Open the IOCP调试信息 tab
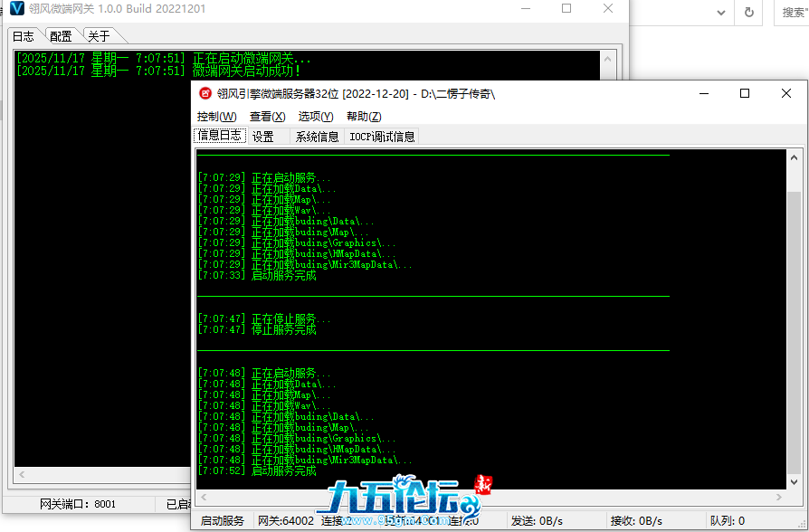Image resolution: width=809 pixels, height=532 pixels. (x=382, y=137)
